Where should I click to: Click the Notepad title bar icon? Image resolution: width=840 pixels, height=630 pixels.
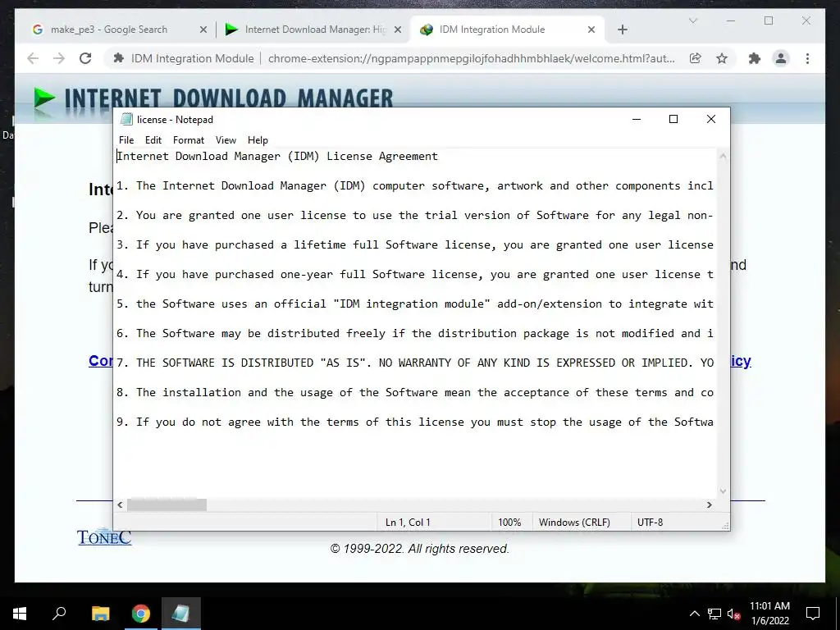126,119
